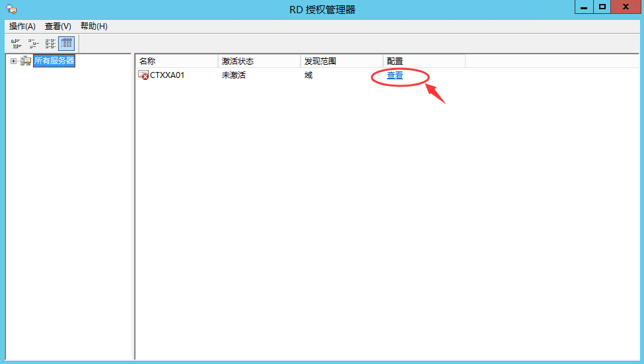Open the 查看 configuration link
Image resolution: width=644 pixels, height=364 pixels.
coord(395,75)
